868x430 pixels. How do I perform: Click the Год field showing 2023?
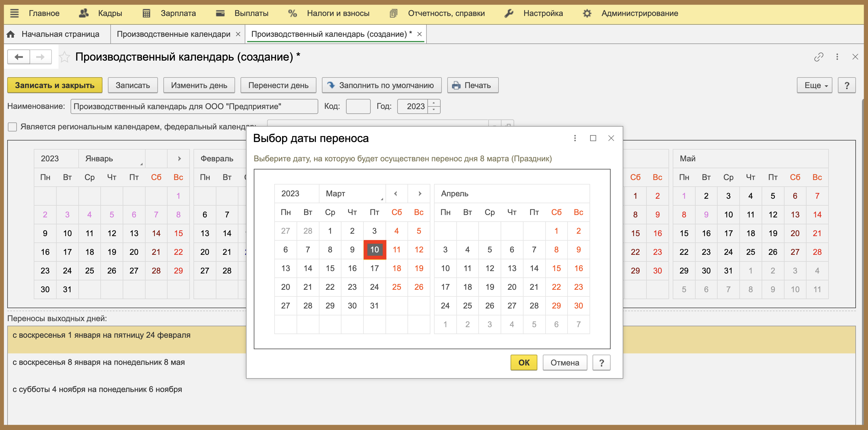[413, 106]
